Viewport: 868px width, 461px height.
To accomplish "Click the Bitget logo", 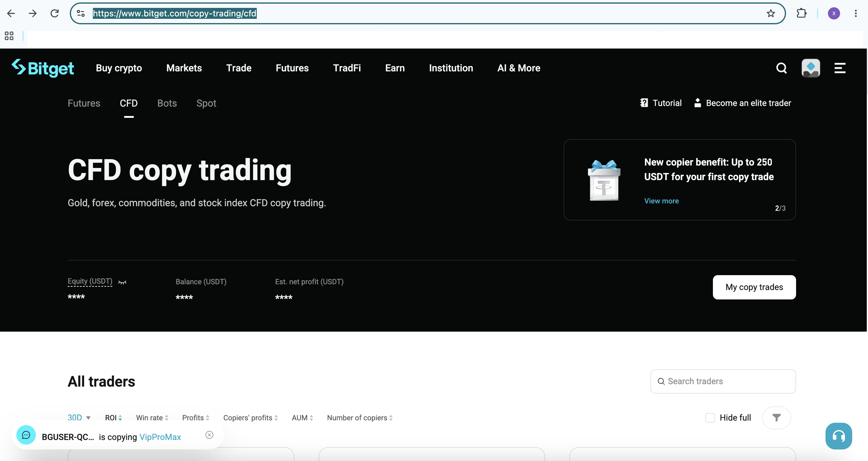I will click(x=43, y=68).
